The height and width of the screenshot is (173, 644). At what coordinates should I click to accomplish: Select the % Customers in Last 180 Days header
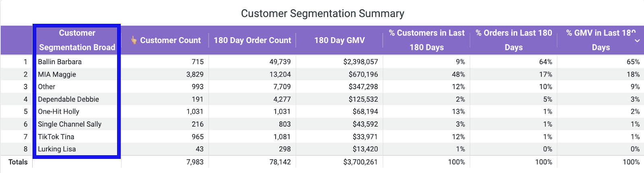[426, 40]
